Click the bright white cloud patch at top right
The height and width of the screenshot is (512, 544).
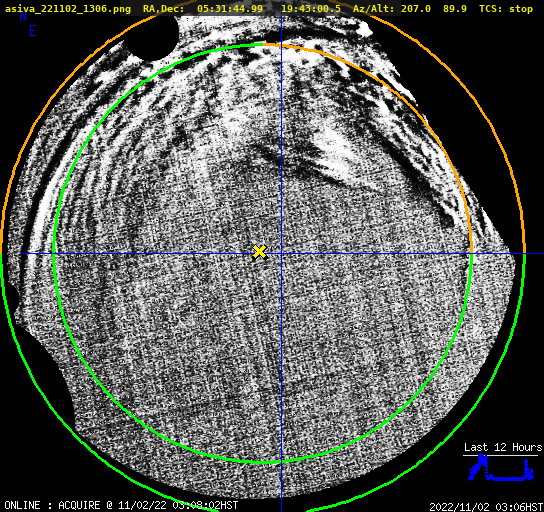(364, 30)
